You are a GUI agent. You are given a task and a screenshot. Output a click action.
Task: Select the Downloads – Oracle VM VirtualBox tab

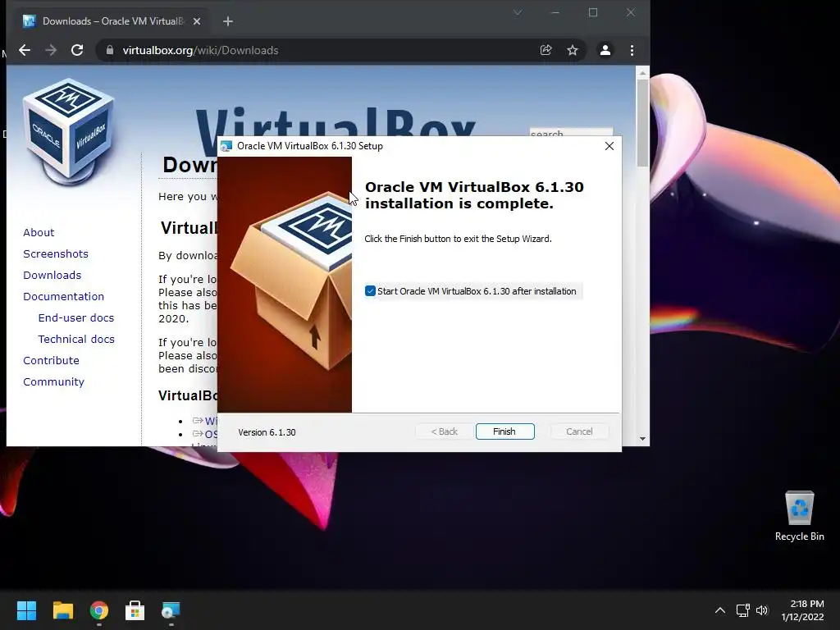pos(112,21)
